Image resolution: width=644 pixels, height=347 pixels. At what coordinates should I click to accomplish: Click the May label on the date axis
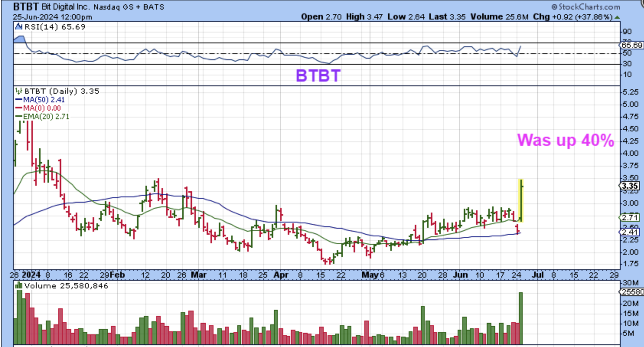pos(370,275)
